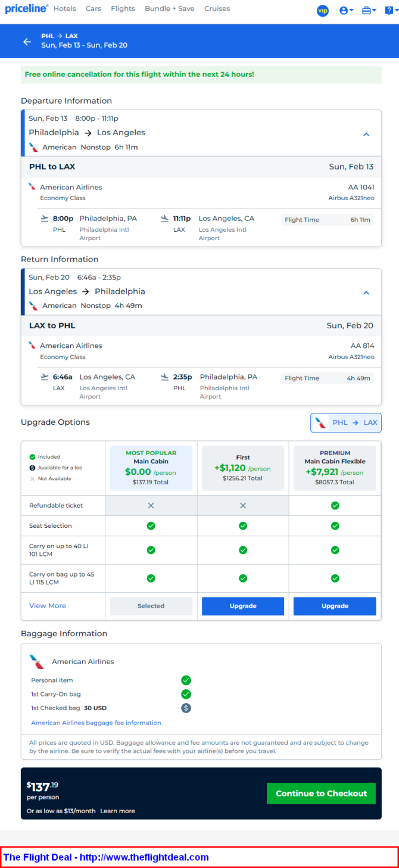Image resolution: width=399 pixels, height=868 pixels.
Task: Collapse the departure flight details chevron
Action: pyautogui.click(x=366, y=134)
